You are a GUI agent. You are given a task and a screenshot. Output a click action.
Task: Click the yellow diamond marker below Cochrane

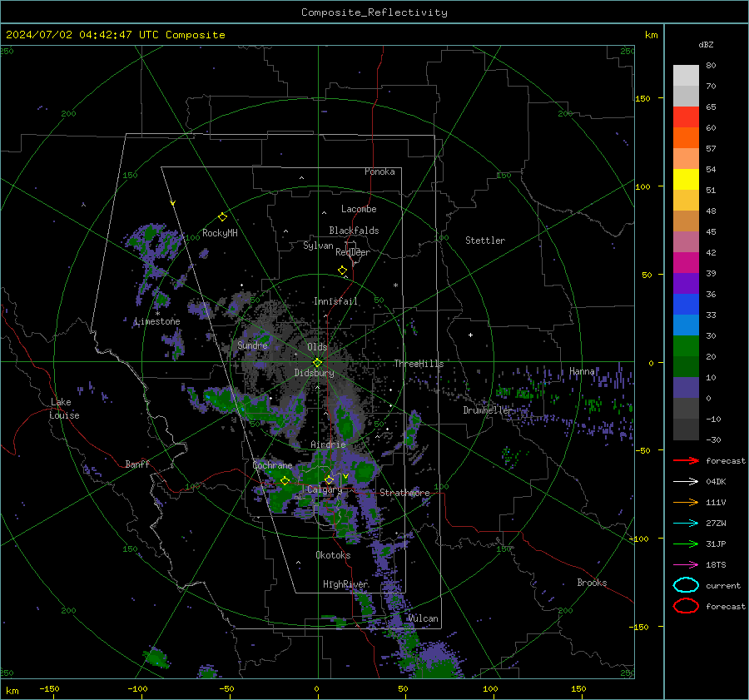pyautogui.click(x=285, y=481)
